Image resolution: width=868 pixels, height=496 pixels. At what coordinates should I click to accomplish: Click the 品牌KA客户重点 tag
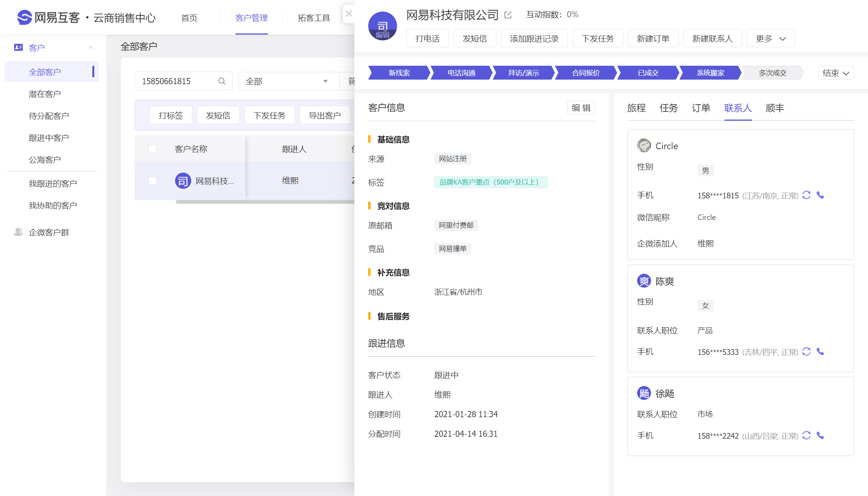click(491, 182)
